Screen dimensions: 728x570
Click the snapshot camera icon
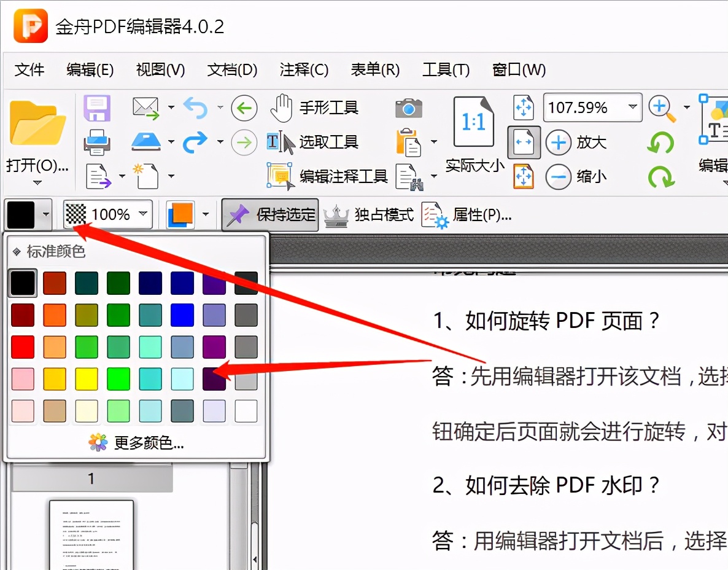point(409,108)
